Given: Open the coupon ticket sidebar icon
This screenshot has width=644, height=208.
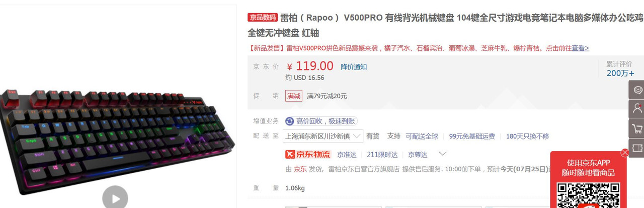Looking at the screenshot, I should click(x=637, y=148).
